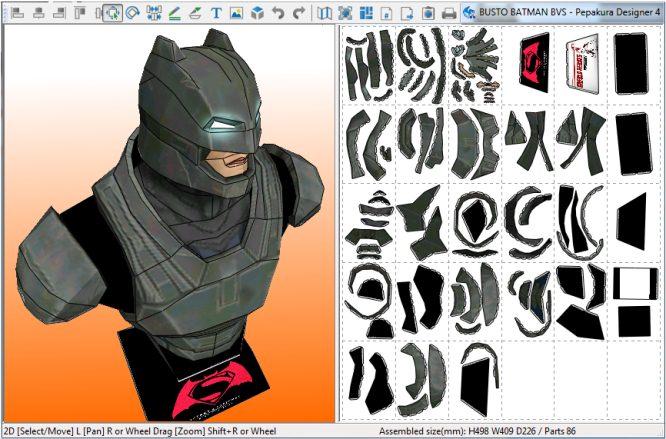Click the Assembled size status text
The image size is (666, 439).
point(477,431)
